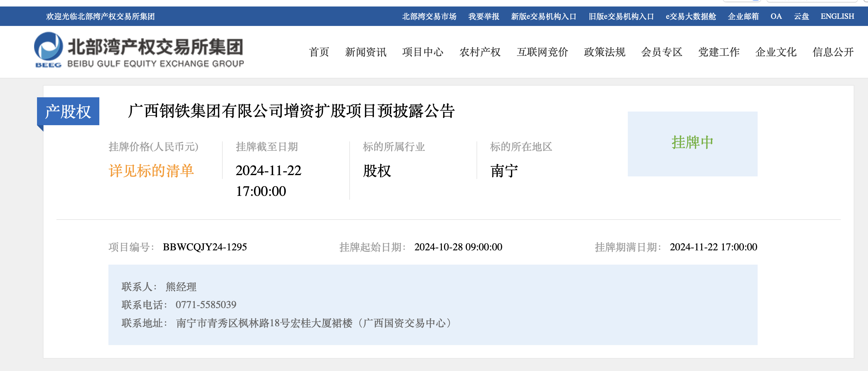The height and width of the screenshot is (371, 868).
Task: Open 党建工作 menu item
Action: (719, 52)
